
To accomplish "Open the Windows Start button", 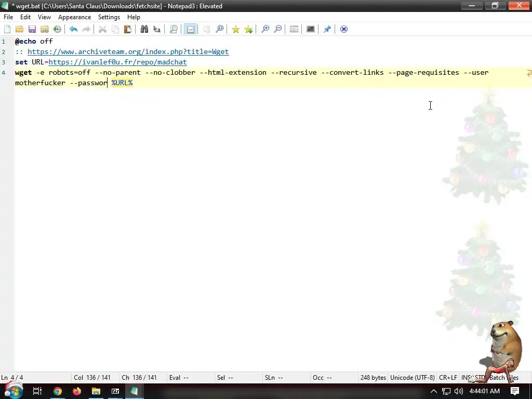I will (x=13, y=391).
